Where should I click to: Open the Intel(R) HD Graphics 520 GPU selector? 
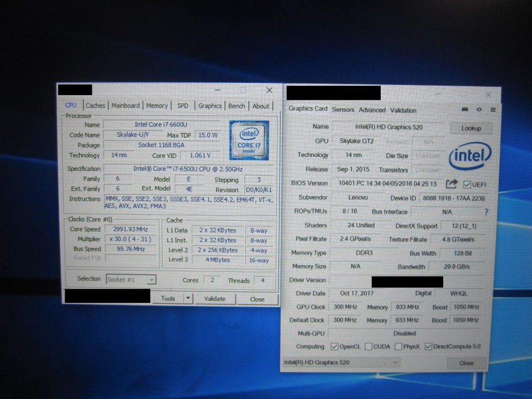coord(341,362)
